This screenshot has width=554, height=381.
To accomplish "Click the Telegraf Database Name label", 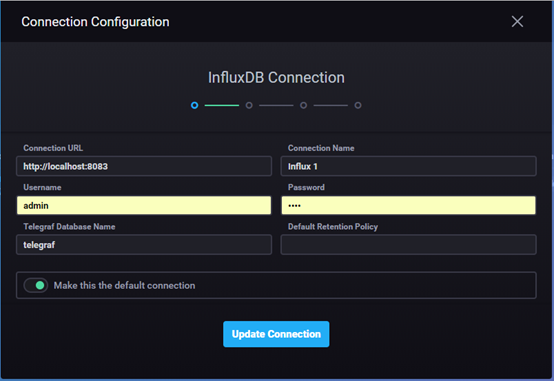I will point(69,227).
